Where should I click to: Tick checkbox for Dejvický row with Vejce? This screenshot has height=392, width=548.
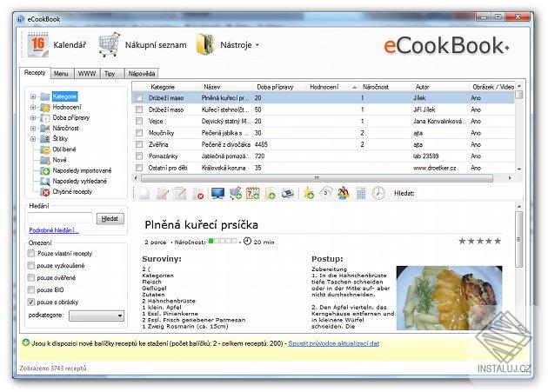139,121
